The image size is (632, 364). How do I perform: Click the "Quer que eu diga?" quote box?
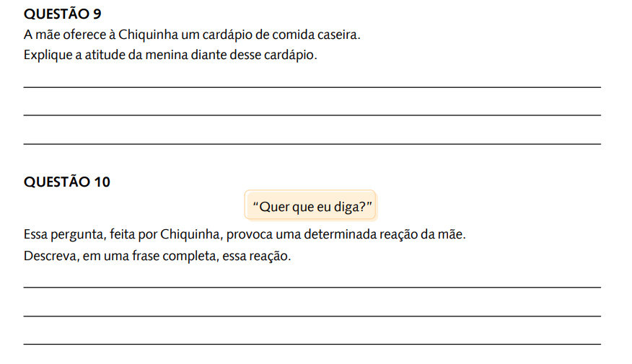pyautogui.click(x=310, y=205)
